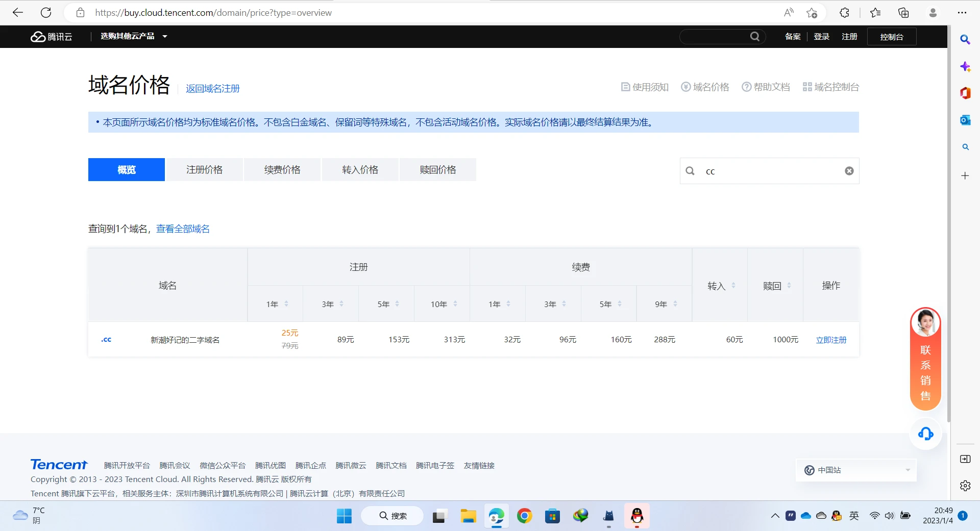Open the help documentation icon link

pyautogui.click(x=766, y=87)
